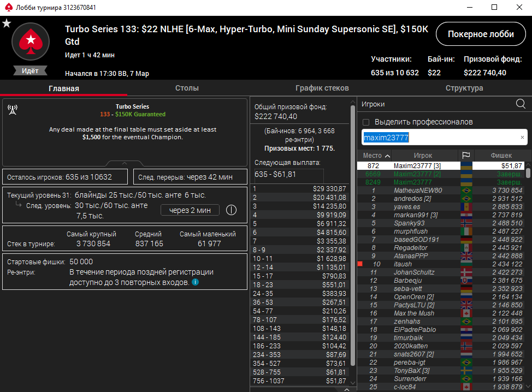Click the payout list scrollbar

352,236
